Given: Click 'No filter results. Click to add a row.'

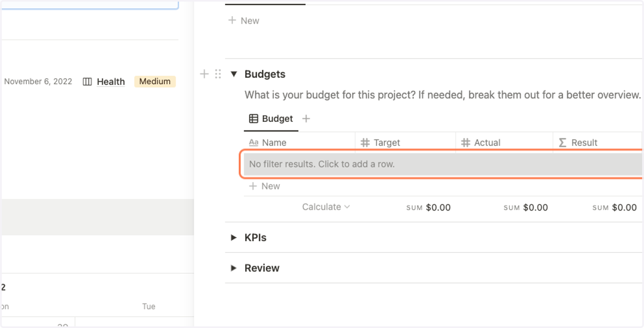Looking at the screenshot, I should coord(443,164).
